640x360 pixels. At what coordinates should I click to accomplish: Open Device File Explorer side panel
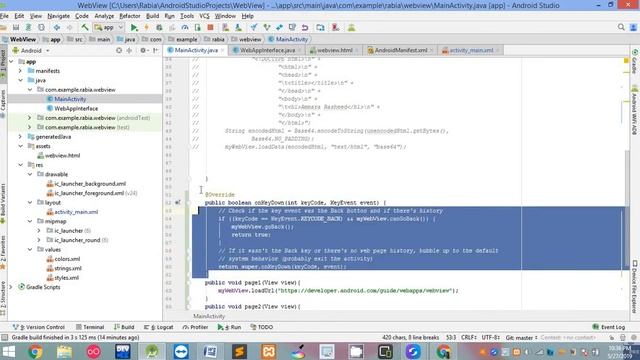click(x=635, y=287)
